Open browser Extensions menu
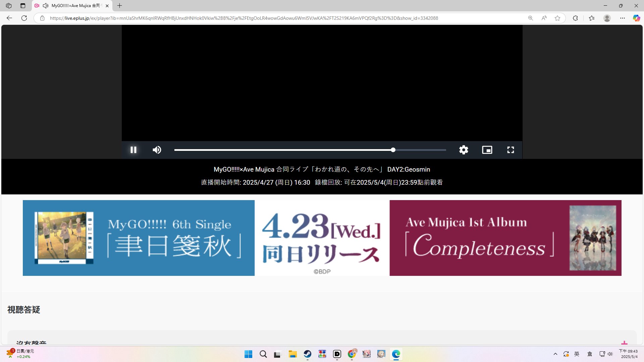The image size is (644, 362). click(x=575, y=18)
